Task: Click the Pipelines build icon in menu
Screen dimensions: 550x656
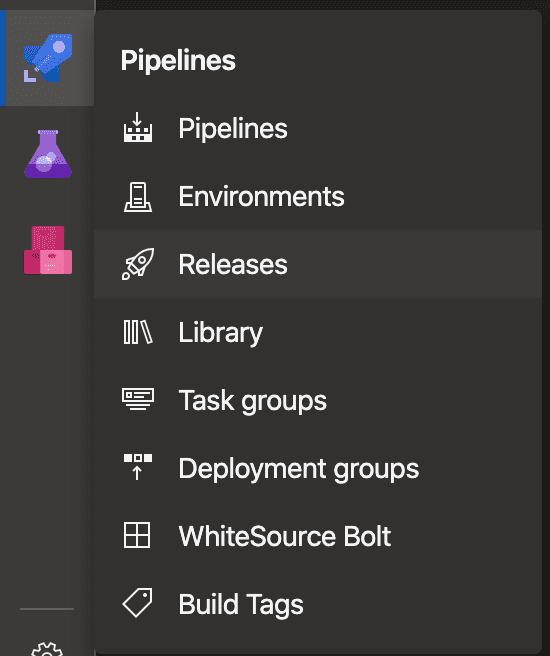Action: (138, 127)
